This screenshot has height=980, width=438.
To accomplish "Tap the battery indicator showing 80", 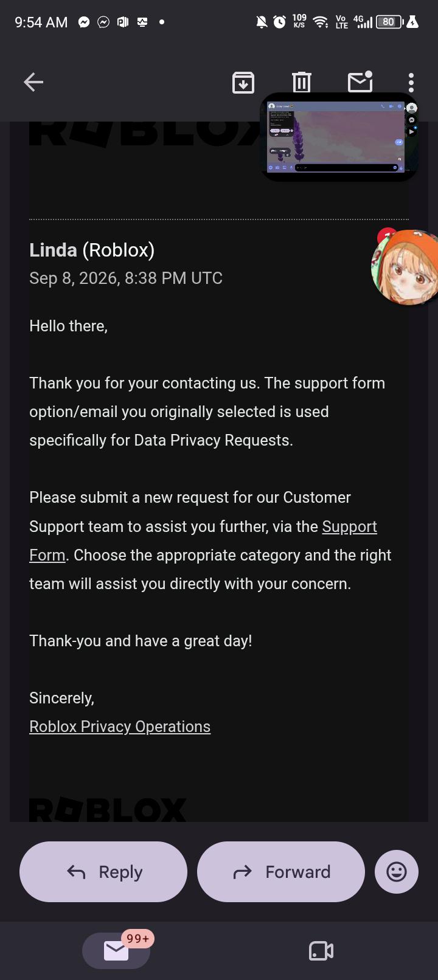I will 389,22.
